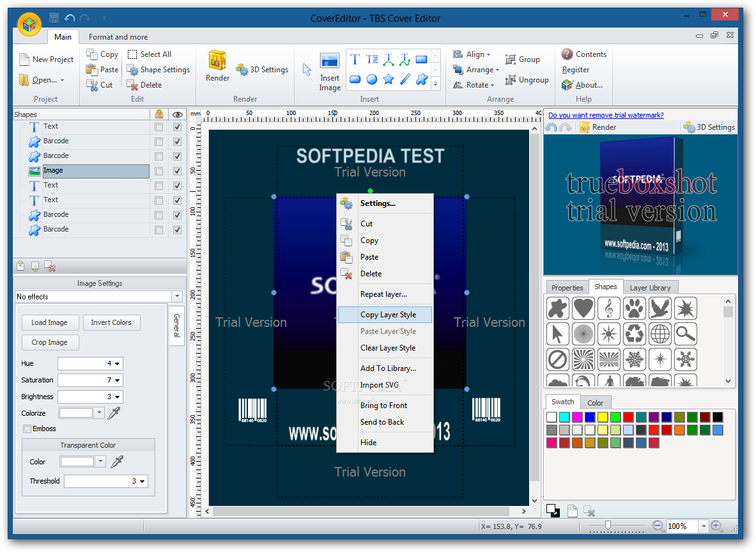Toggle visibility of last Barcode layer
The height and width of the screenshot is (552, 756).
coord(178,230)
